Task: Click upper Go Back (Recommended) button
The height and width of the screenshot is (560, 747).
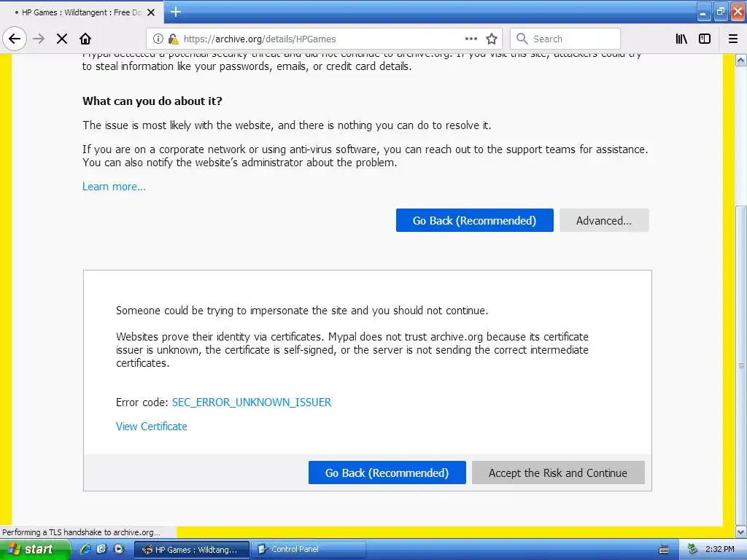Action: 474,220
